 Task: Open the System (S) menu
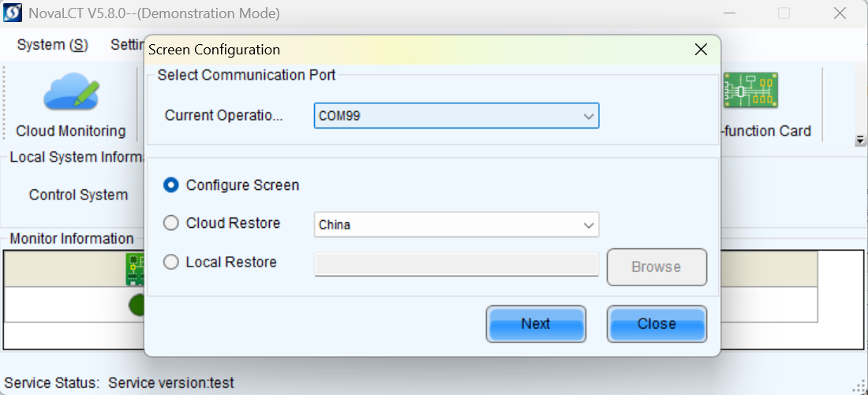(x=53, y=45)
